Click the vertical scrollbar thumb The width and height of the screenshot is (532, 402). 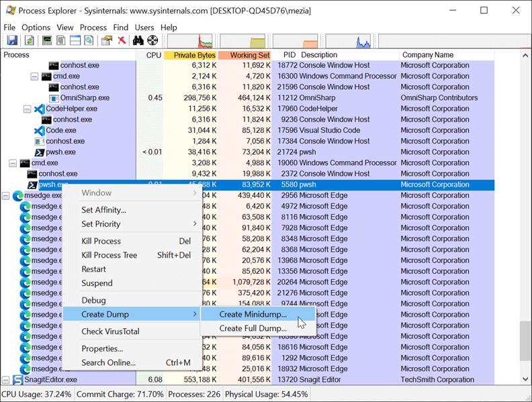pyautogui.click(x=525, y=342)
